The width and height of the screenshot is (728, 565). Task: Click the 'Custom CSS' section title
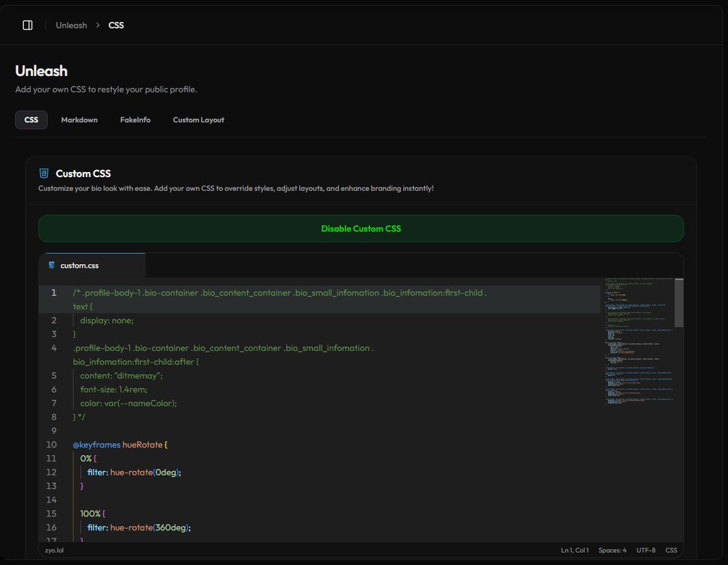83,173
